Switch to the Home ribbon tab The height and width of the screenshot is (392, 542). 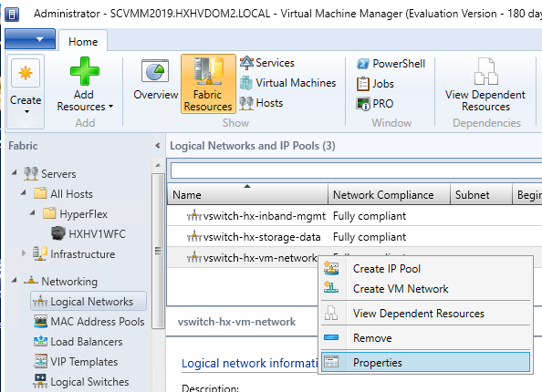[83, 41]
